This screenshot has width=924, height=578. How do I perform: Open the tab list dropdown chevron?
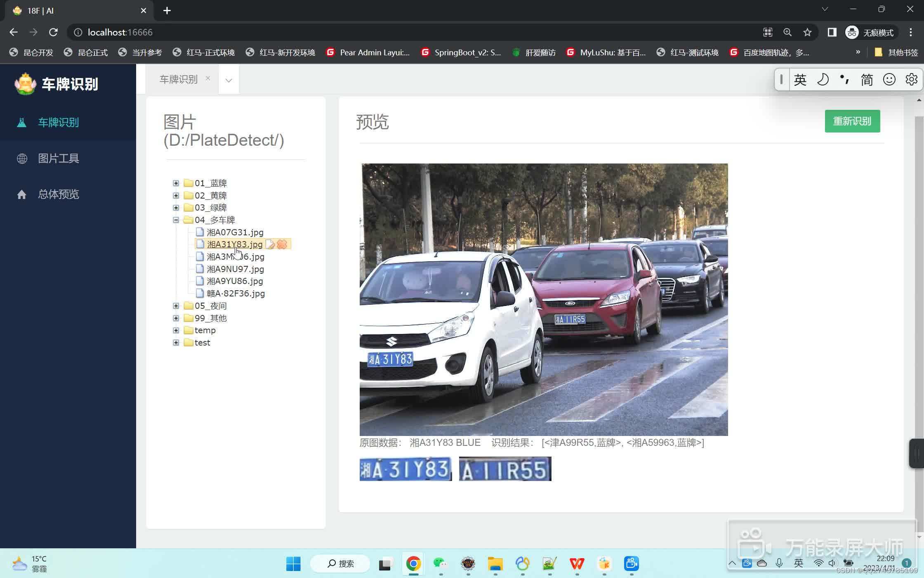click(x=229, y=80)
